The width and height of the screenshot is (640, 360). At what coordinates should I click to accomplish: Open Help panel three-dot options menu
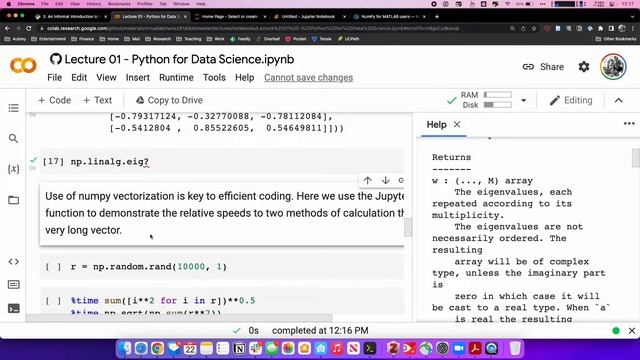pyautogui.click(x=629, y=124)
